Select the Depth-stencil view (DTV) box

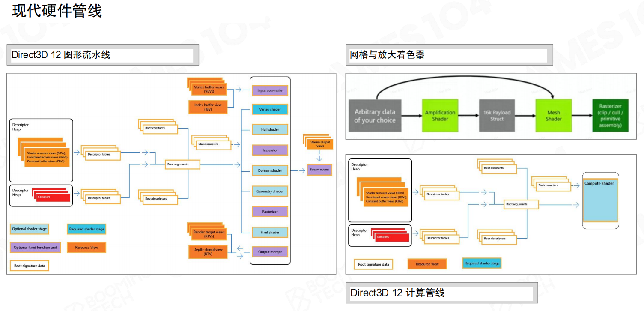tap(208, 252)
